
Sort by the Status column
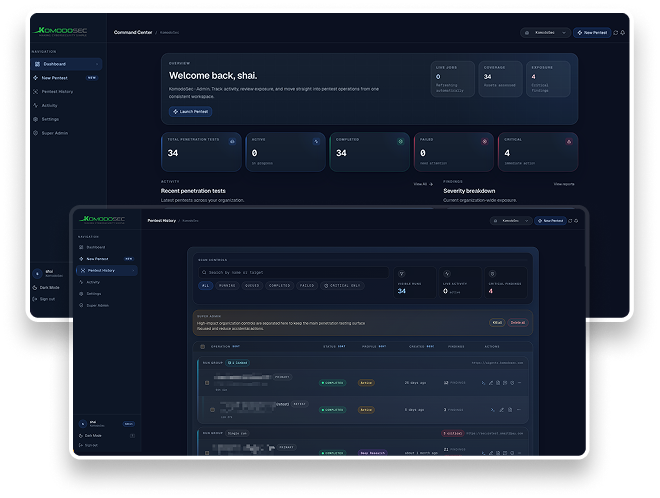click(334, 346)
